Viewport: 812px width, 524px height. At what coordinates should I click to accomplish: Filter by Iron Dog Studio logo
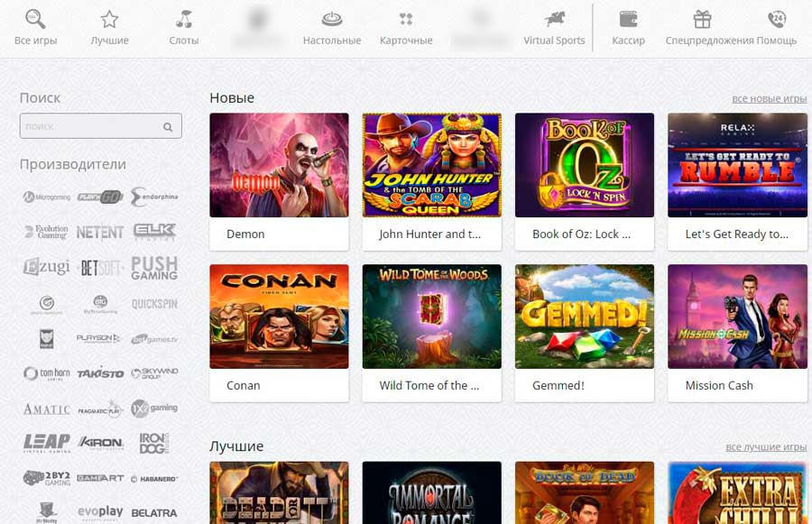[154, 444]
